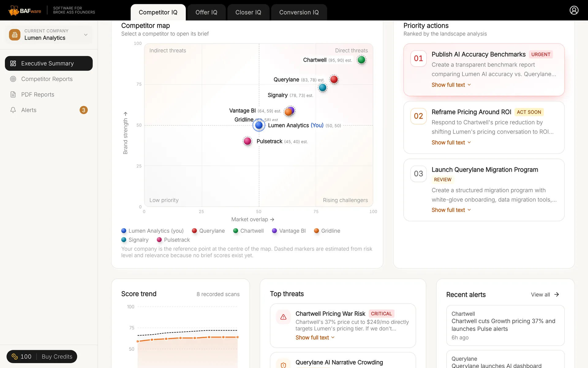Click the Alerts badge showing 3

point(84,110)
